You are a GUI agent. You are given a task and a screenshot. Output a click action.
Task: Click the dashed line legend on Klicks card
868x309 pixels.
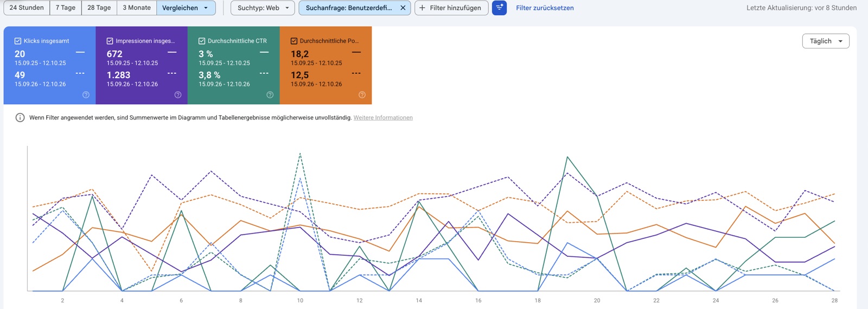coord(80,73)
